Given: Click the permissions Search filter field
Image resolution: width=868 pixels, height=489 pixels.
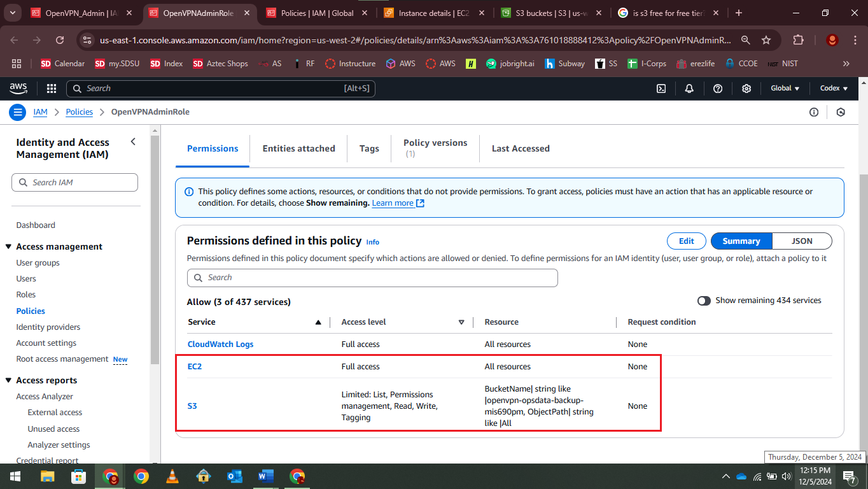Looking at the screenshot, I should (372, 278).
